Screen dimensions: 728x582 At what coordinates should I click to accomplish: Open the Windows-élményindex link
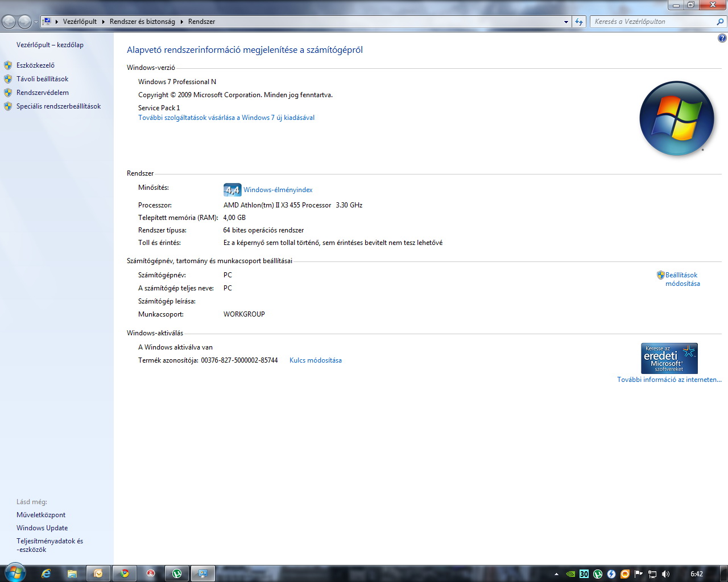(278, 190)
